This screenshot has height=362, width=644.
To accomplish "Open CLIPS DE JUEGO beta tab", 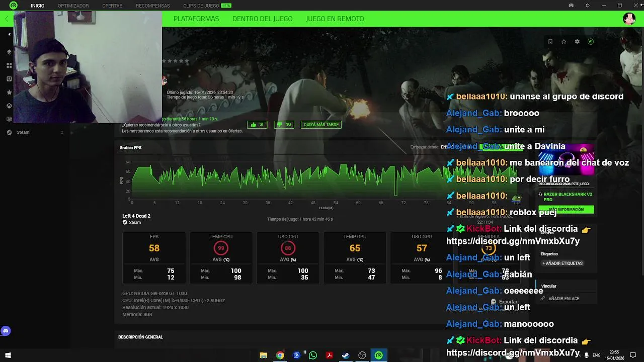I will coord(207,6).
